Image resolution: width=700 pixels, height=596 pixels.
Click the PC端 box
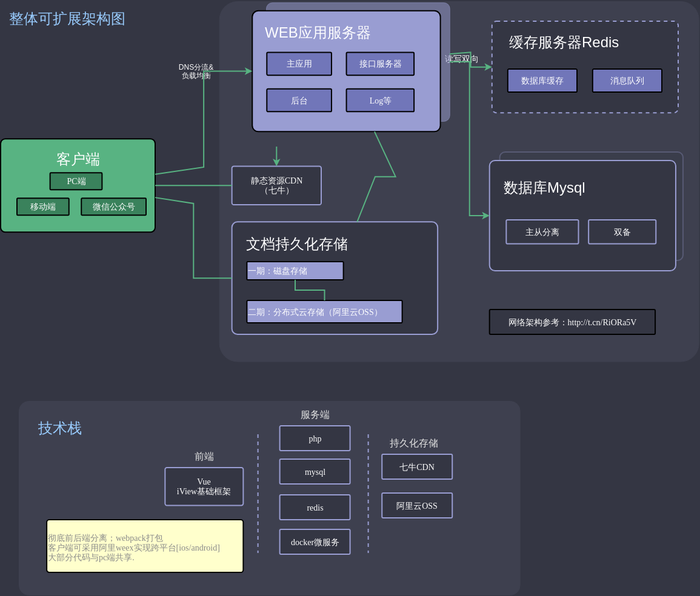[x=76, y=181]
